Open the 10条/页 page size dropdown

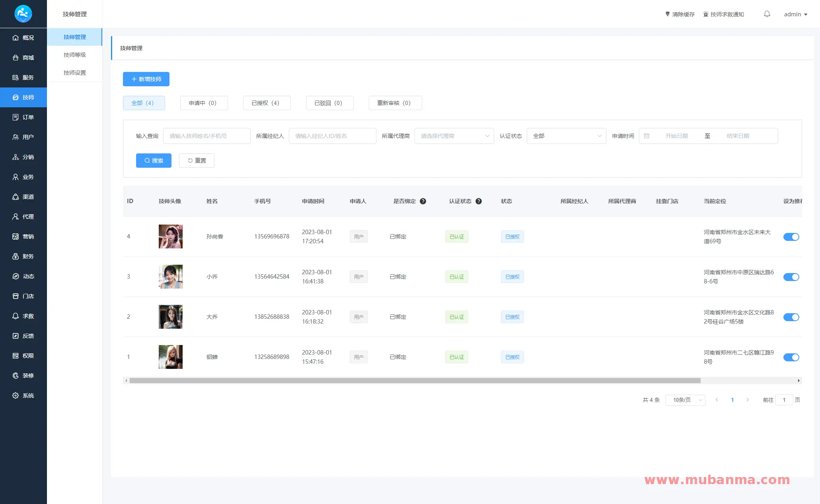[x=685, y=400]
